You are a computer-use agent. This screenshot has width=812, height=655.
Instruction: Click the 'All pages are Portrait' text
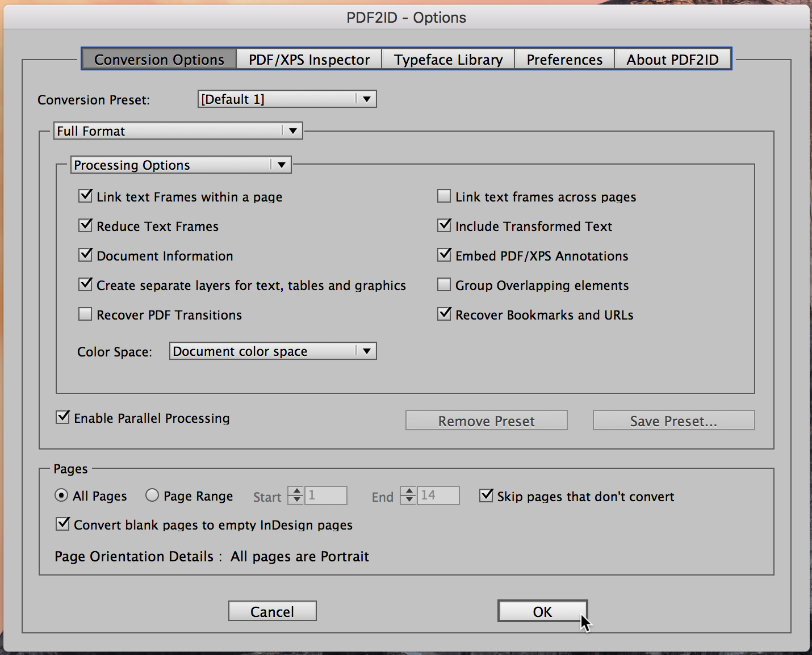coord(300,557)
